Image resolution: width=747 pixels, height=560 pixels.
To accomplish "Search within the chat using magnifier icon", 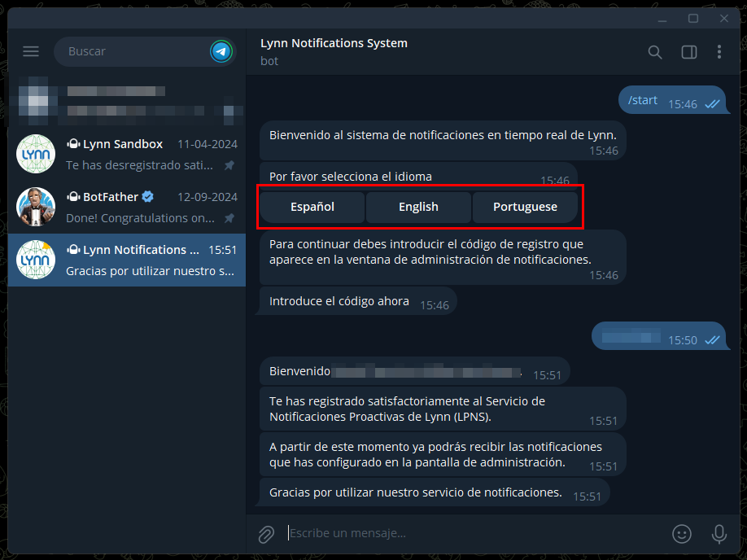I will click(x=655, y=52).
